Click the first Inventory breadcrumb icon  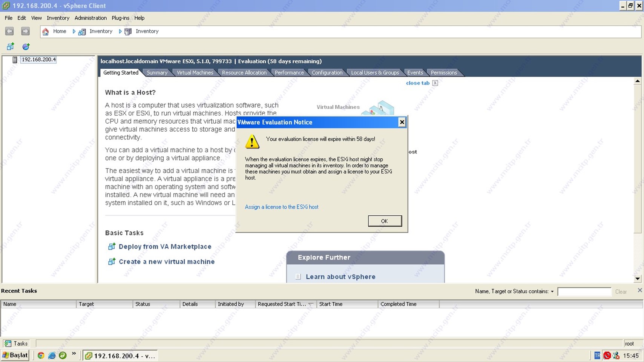click(82, 32)
